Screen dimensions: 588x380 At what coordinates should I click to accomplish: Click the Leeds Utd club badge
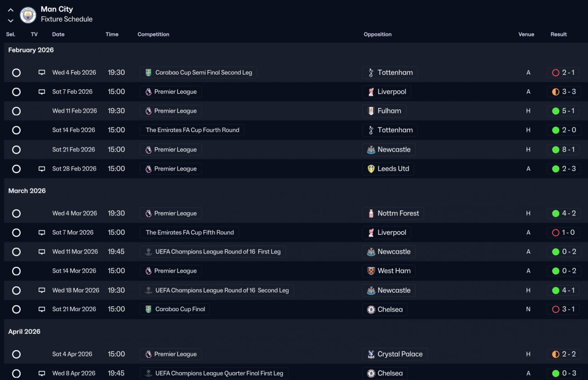coord(371,169)
